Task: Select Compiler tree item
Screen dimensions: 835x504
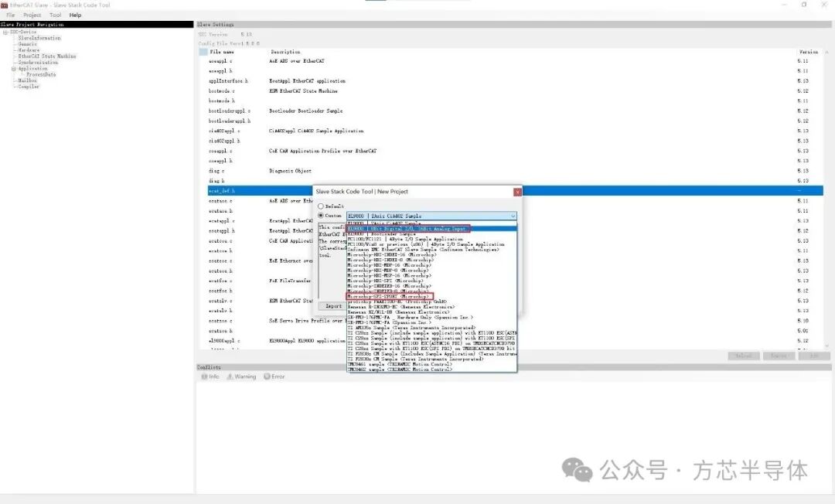Action: [29, 87]
